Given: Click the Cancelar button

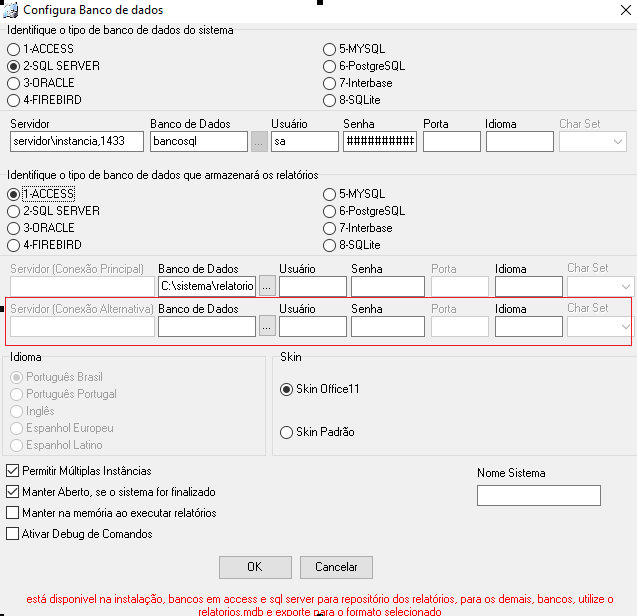Looking at the screenshot, I should click(336, 567).
